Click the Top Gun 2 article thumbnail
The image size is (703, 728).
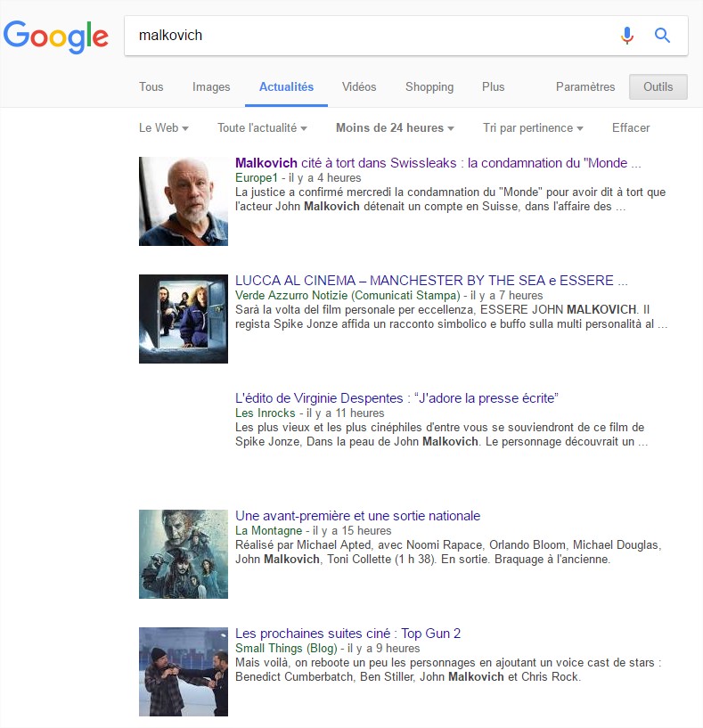184,671
